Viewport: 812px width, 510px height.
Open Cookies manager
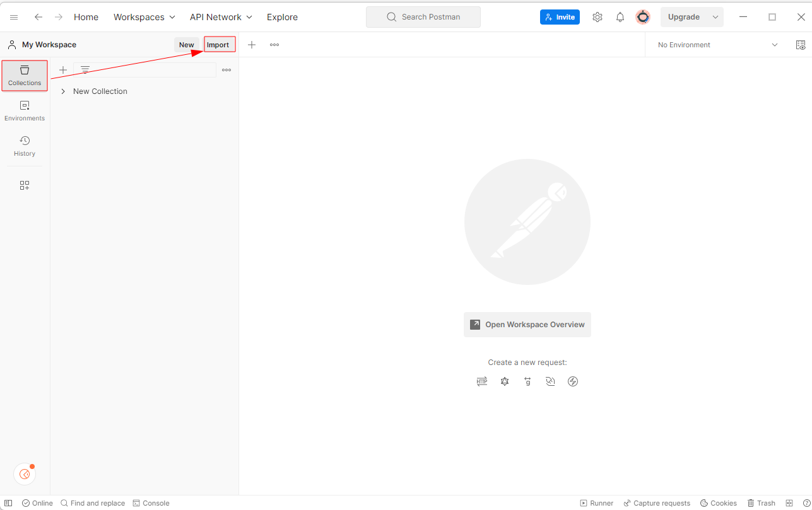click(x=719, y=503)
